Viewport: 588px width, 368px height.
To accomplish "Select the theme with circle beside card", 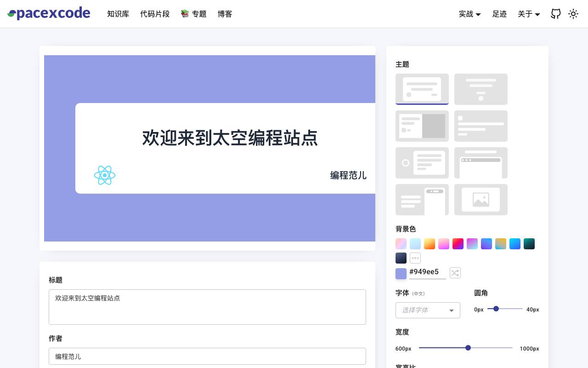I will (x=422, y=163).
